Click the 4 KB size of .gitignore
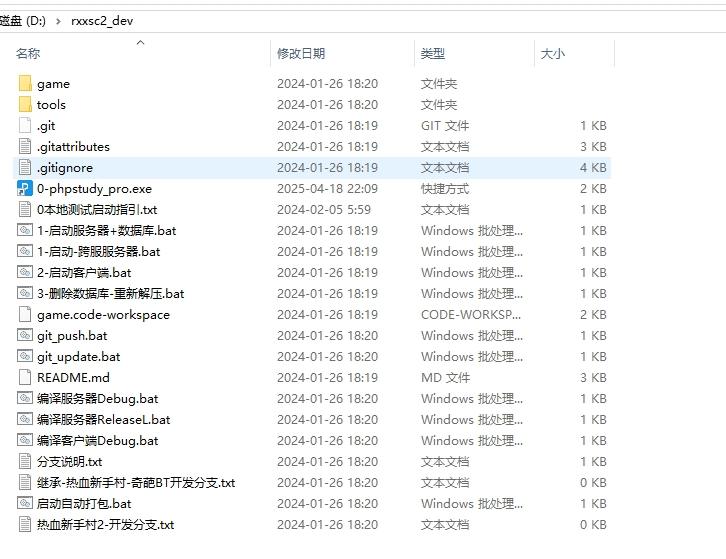Image resolution: width=726 pixels, height=559 pixels. coord(593,168)
